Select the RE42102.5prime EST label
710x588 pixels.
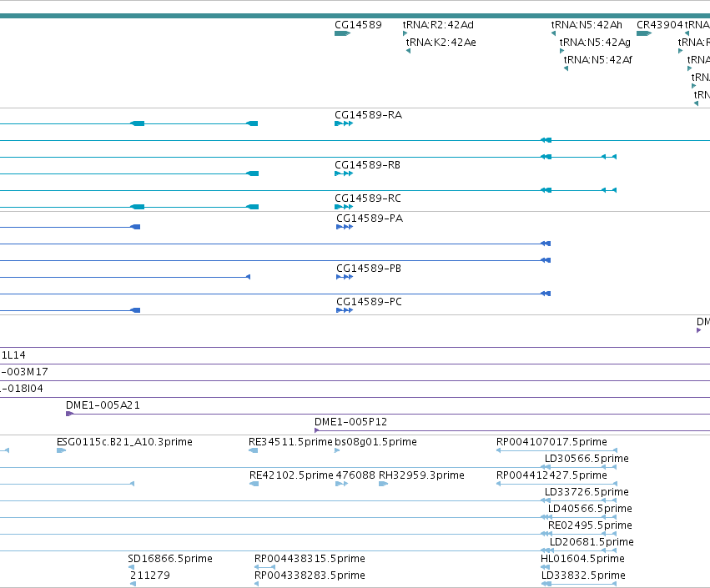coord(291,475)
